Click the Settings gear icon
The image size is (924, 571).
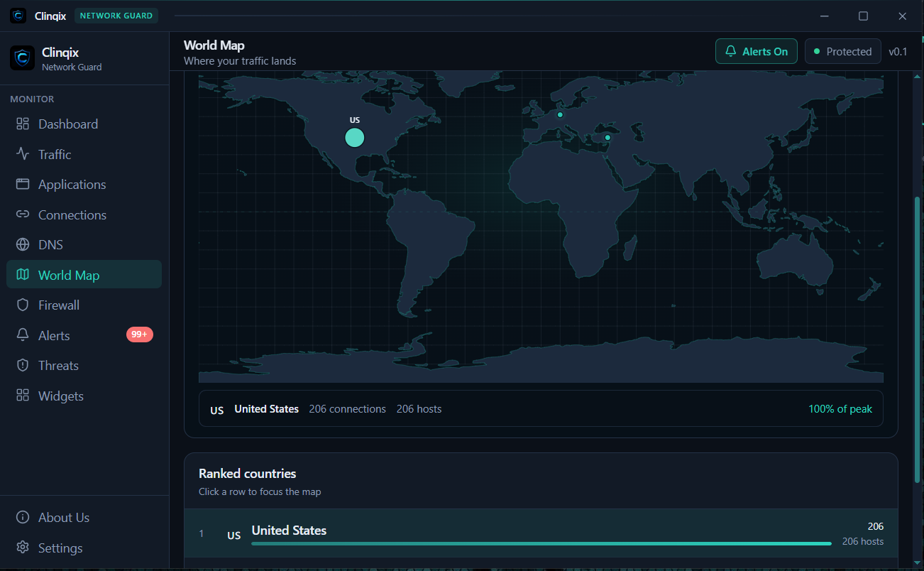click(x=23, y=548)
